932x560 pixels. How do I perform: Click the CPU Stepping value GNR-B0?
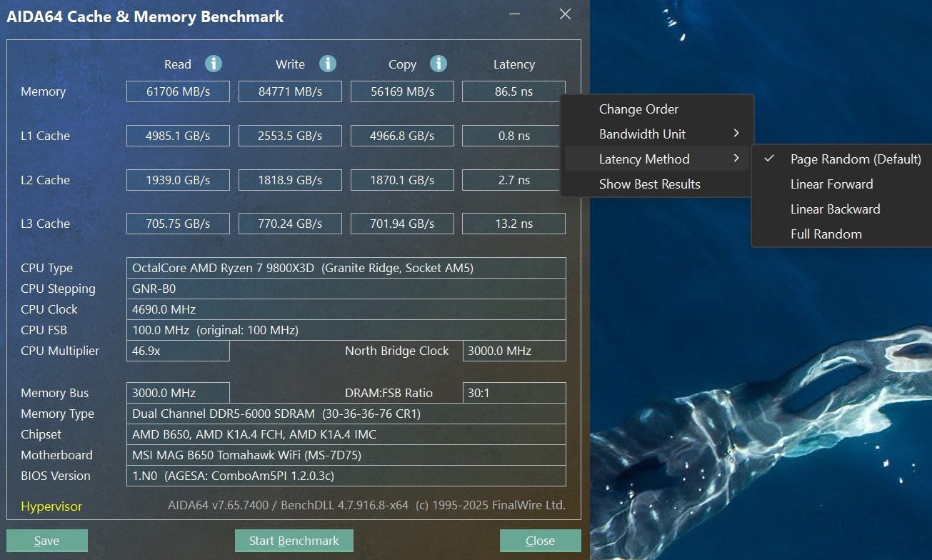coord(346,289)
